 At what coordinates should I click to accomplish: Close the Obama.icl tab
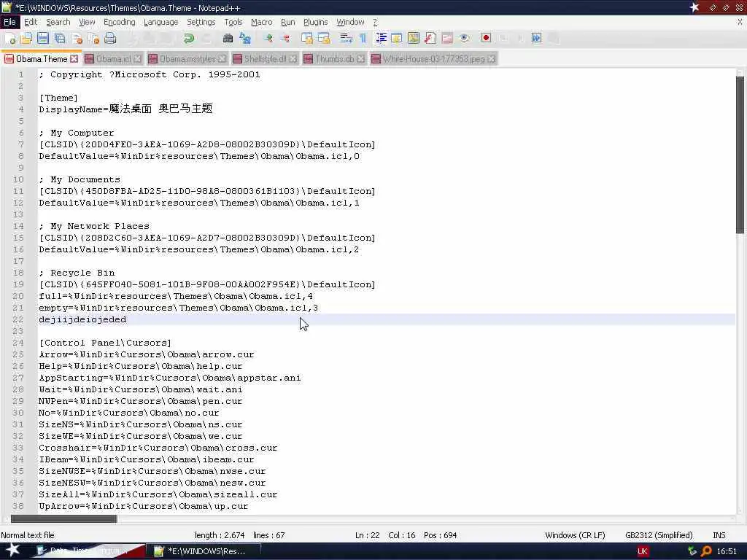pos(137,58)
